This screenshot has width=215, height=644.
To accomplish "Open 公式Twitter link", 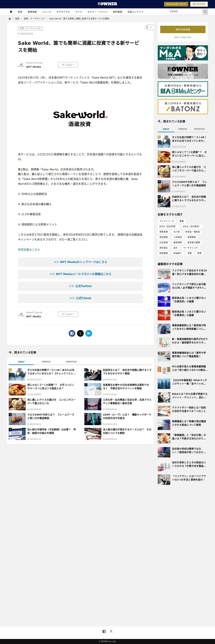I will pos(80,286).
